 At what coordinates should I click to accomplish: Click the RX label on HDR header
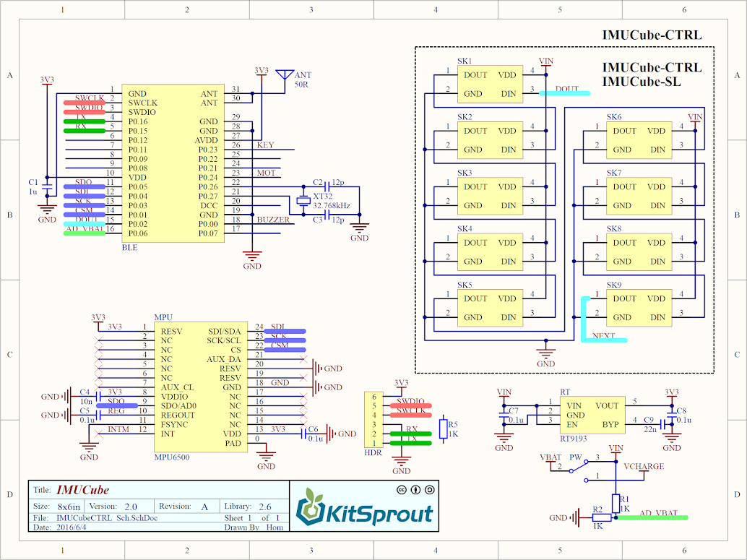click(412, 429)
